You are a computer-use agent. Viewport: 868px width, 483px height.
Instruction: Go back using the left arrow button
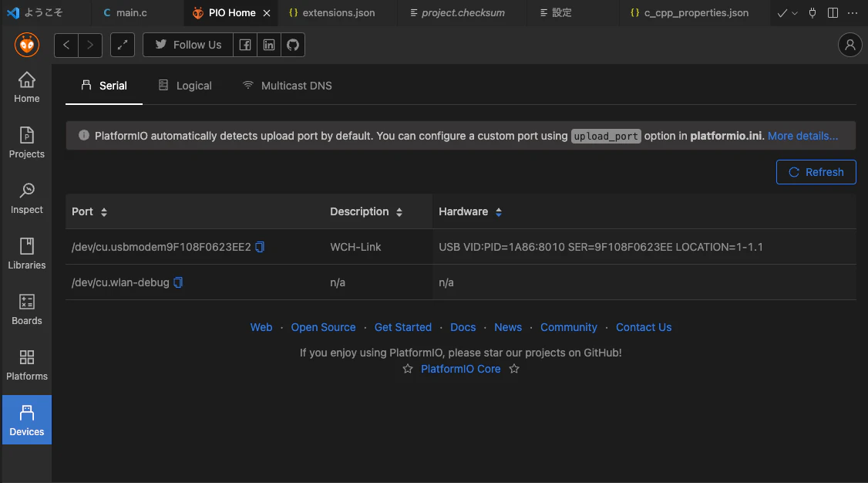66,45
